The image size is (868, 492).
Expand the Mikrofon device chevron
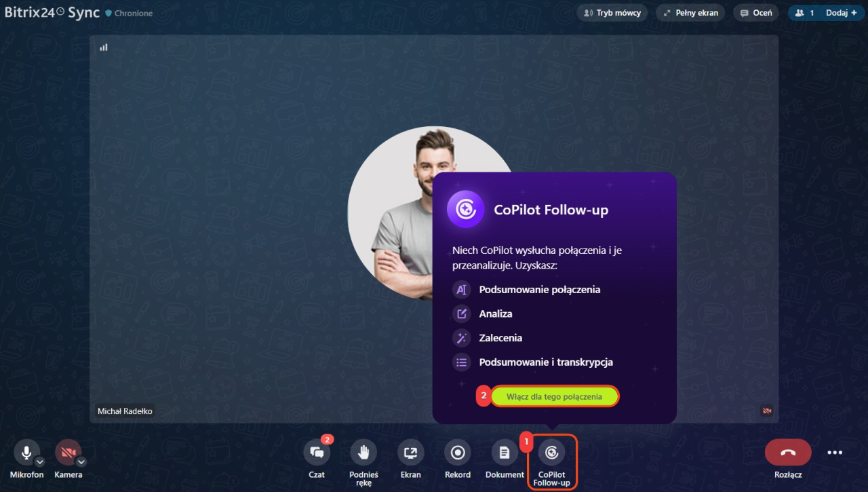click(39, 462)
